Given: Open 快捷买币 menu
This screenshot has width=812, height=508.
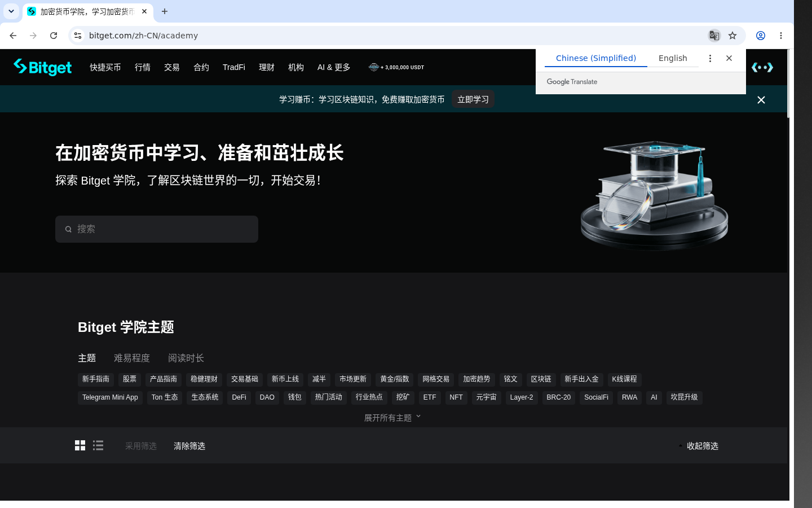Looking at the screenshot, I should tap(105, 67).
